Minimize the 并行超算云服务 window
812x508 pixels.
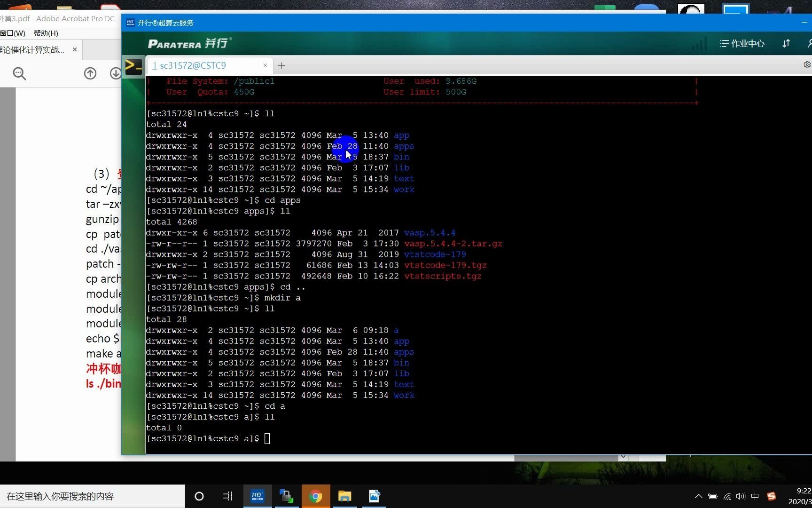click(x=804, y=23)
